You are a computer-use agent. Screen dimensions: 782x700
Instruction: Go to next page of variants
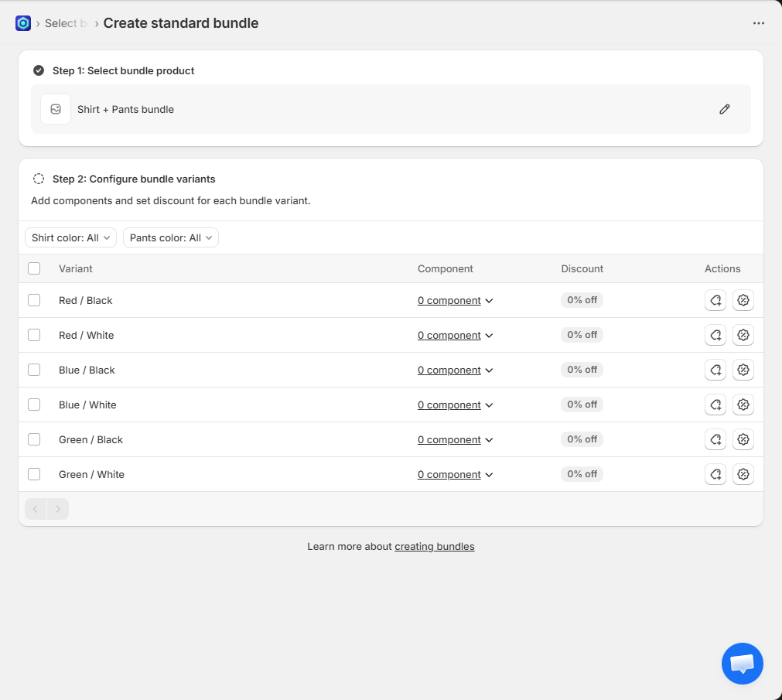point(58,509)
